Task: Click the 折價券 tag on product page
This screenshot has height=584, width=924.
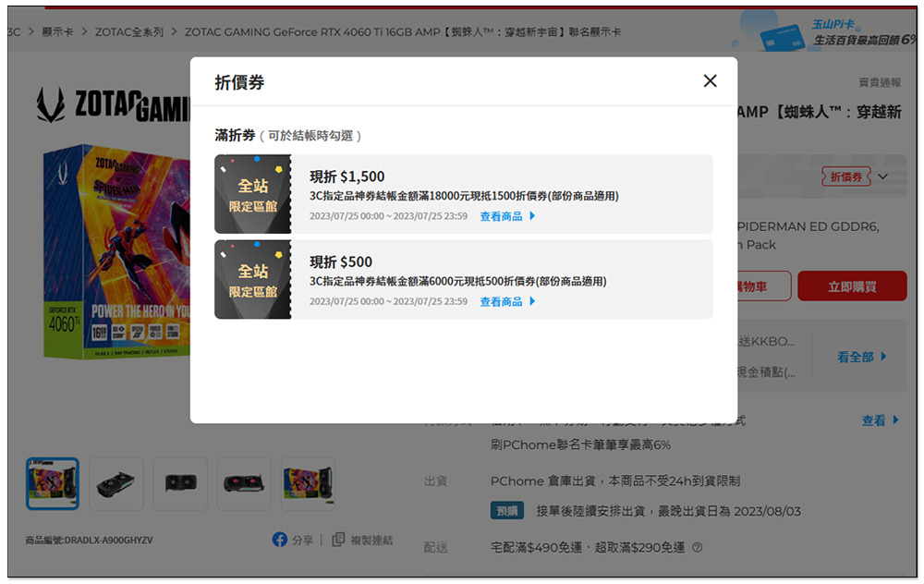Action: pos(846,176)
